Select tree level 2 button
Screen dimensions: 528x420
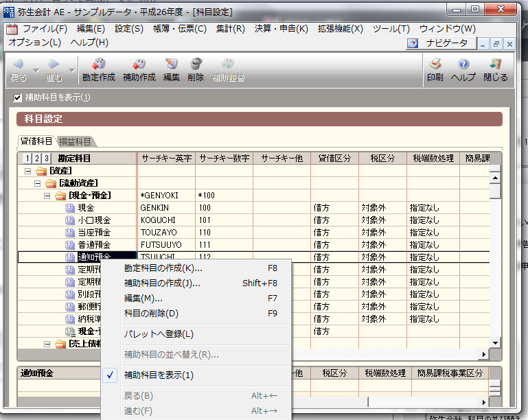click(x=37, y=159)
